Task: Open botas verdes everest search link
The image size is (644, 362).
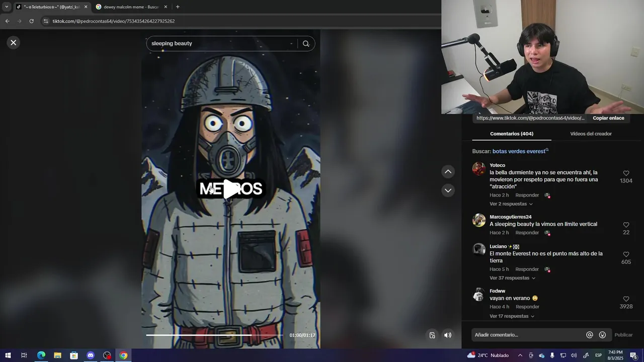Action: tap(520, 151)
